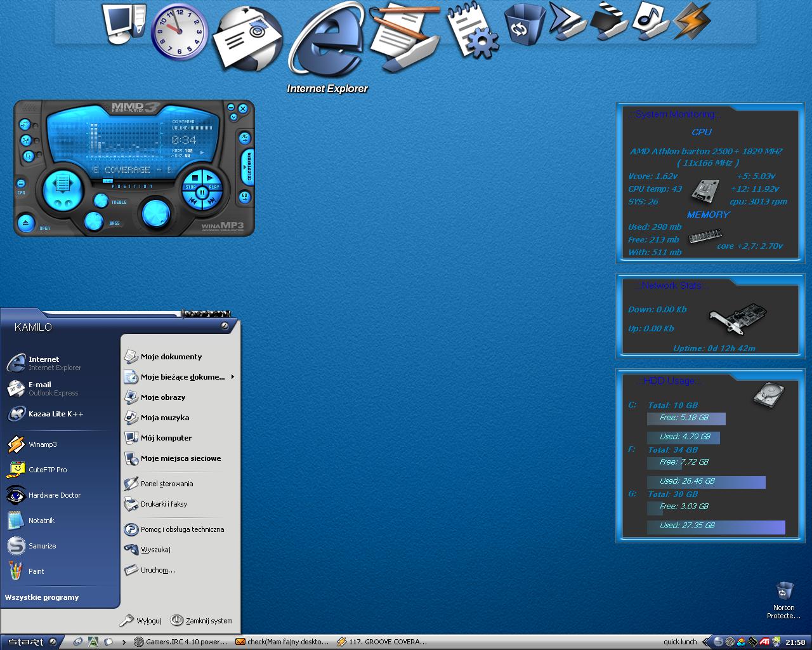Open Paint from Start menu

click(62, 571)
